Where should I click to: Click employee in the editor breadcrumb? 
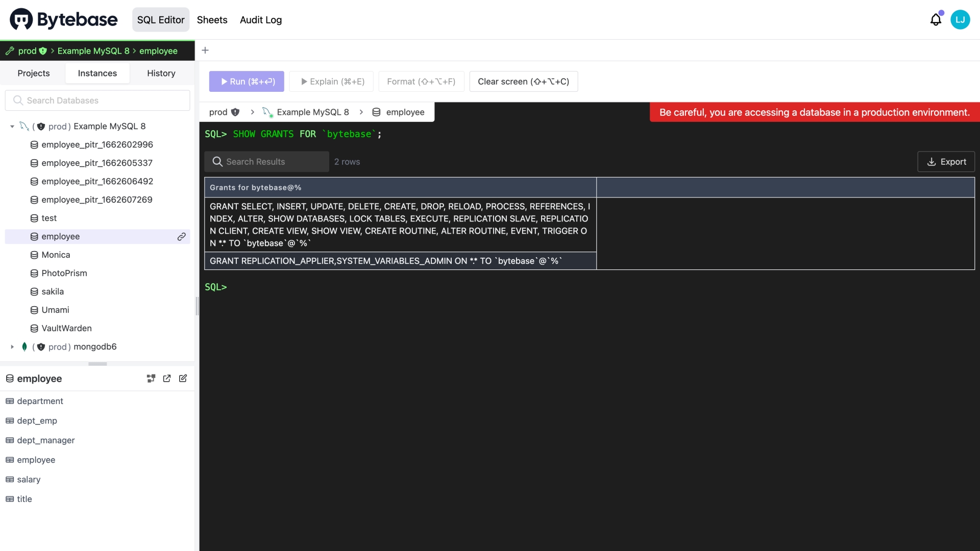(x=405, y=112)
